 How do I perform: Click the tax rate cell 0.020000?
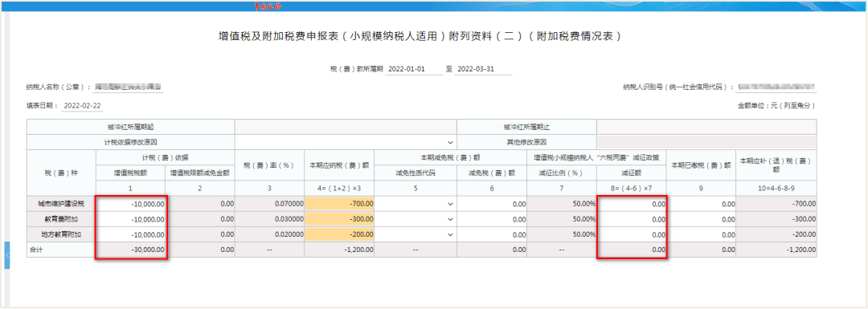269,234
